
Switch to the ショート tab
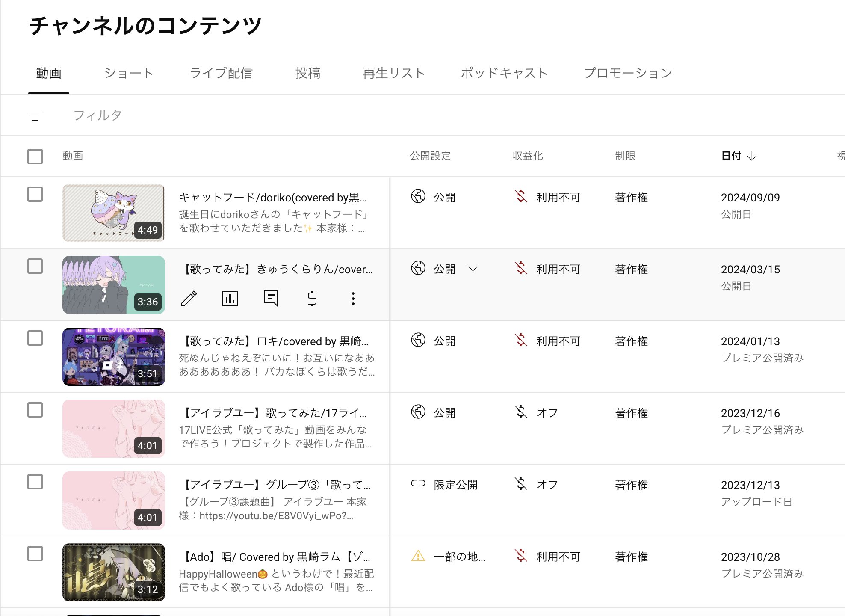tap(129, 73)
